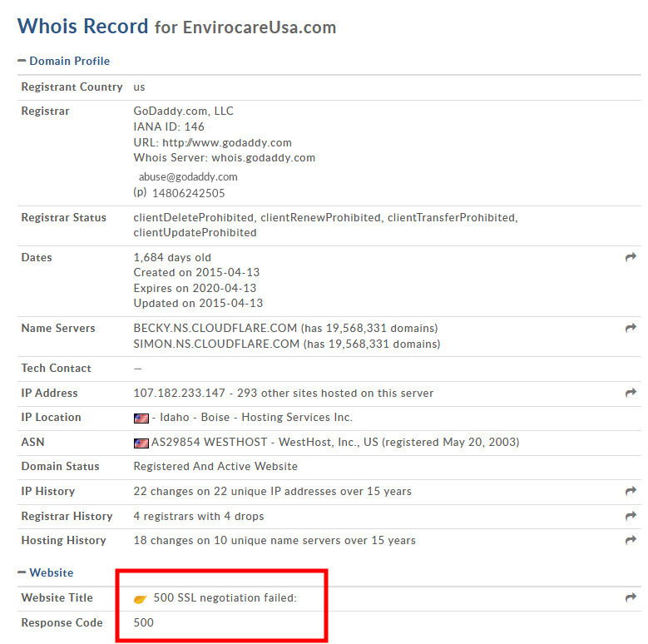Click the arrow icon in the IP Address row

coord(630,393)
